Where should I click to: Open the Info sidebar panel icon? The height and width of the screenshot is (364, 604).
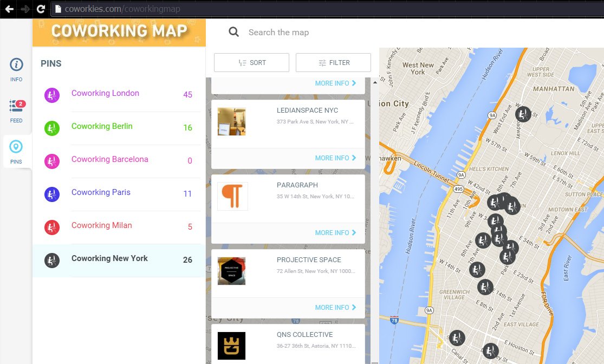tap(16, 64)
